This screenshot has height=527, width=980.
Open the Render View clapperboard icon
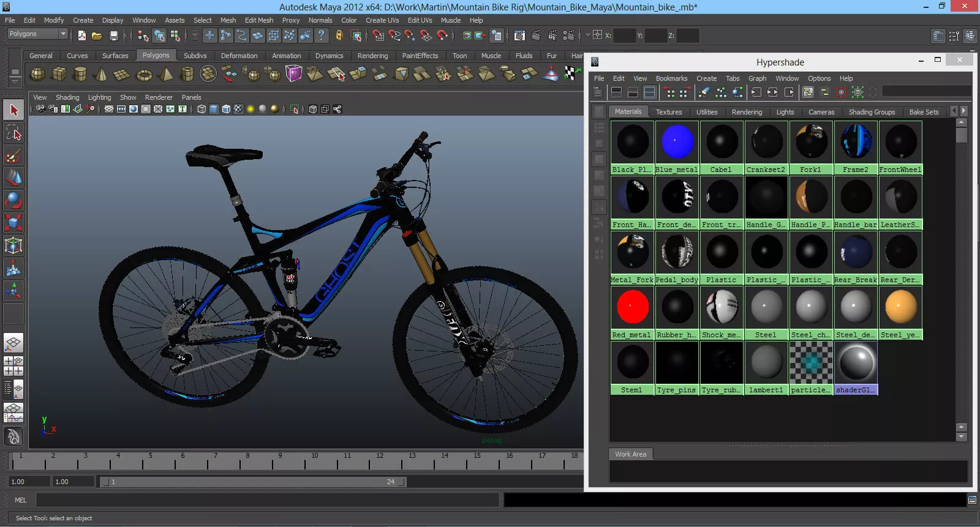(520, 36)
